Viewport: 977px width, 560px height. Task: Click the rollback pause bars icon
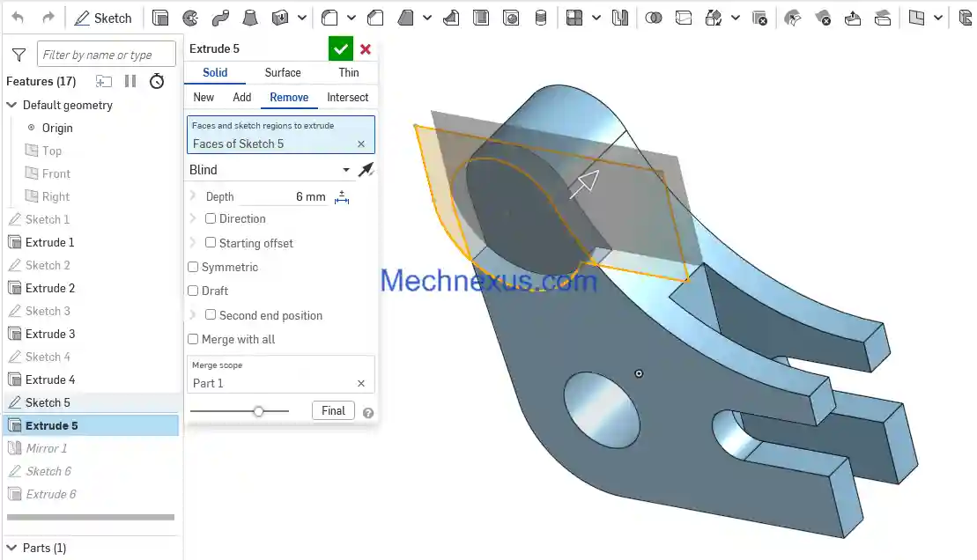[x=130, y=81]
